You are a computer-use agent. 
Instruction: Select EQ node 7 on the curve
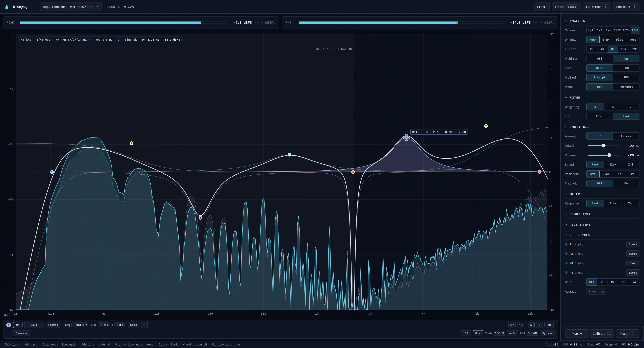(486, 126)
